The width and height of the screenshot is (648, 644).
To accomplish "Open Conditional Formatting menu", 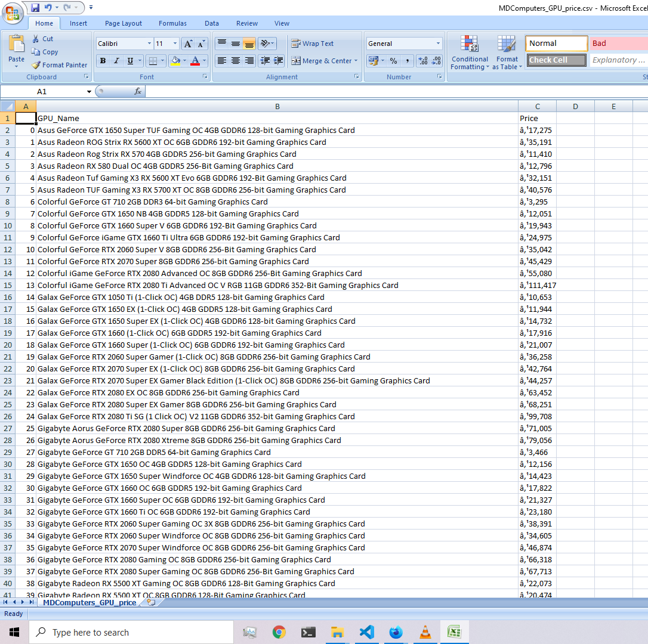I will (x=470, y=52).
